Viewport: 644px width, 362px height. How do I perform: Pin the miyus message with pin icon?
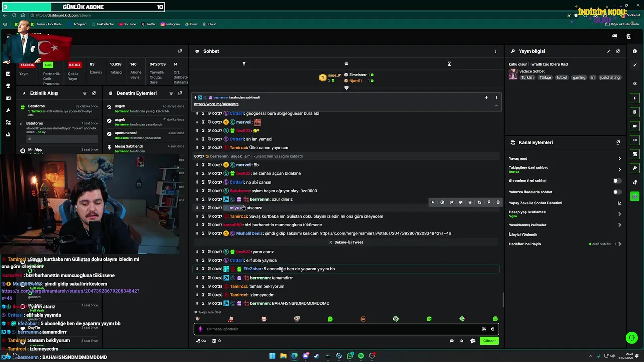489,202
